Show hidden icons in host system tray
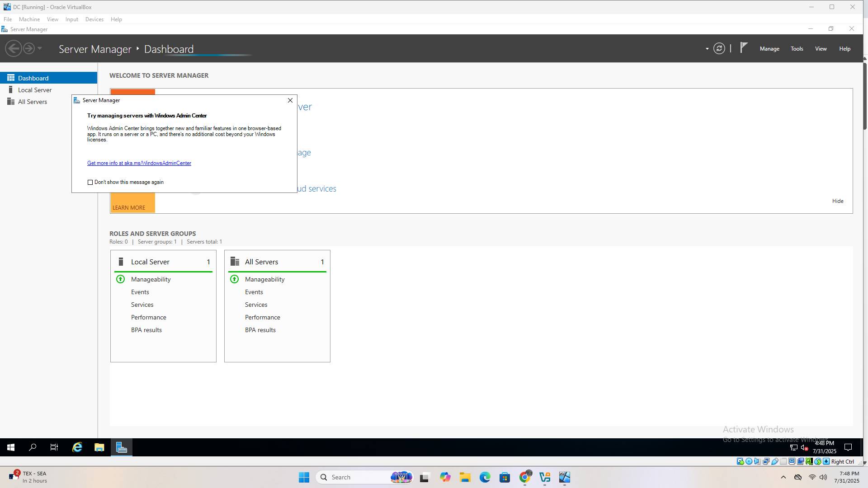Image resolution: width=868 pixels, height=488 pixels. [783, 477]
